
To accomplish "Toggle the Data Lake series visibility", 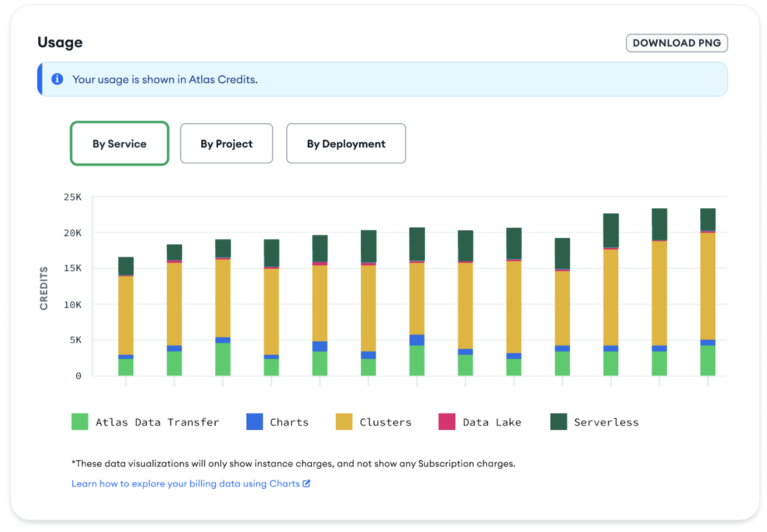I will point(491,422).
